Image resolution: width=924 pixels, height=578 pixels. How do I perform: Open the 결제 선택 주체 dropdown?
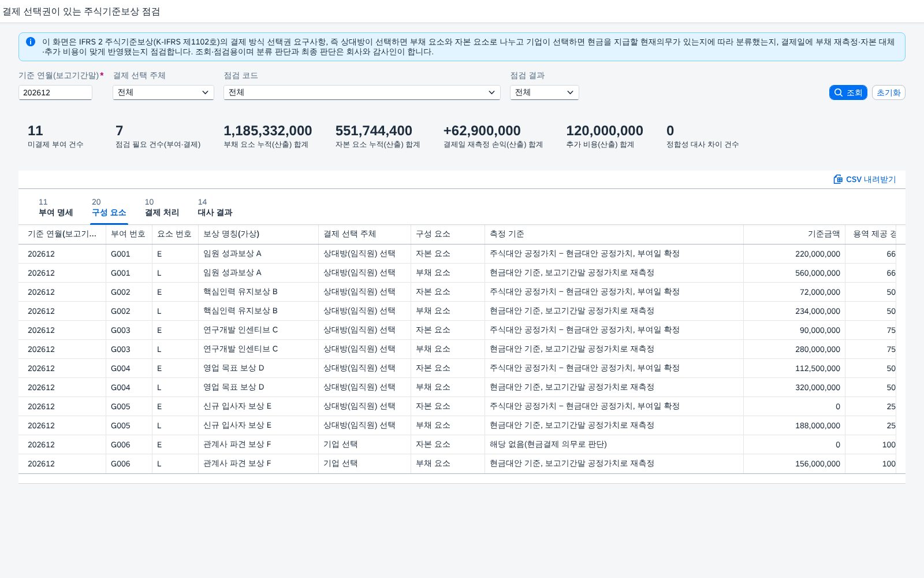point(163,92)
